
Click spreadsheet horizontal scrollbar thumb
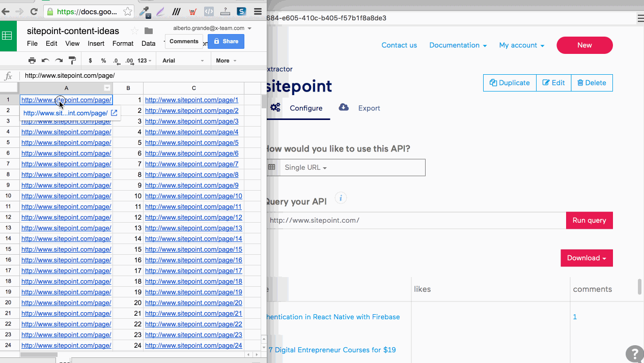pyautogui.click(x=39, y=355)
